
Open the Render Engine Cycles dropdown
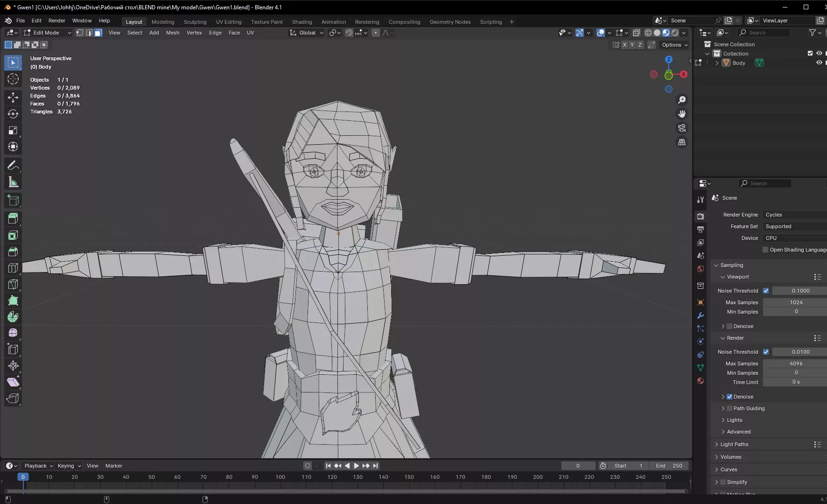click(795, 215)
